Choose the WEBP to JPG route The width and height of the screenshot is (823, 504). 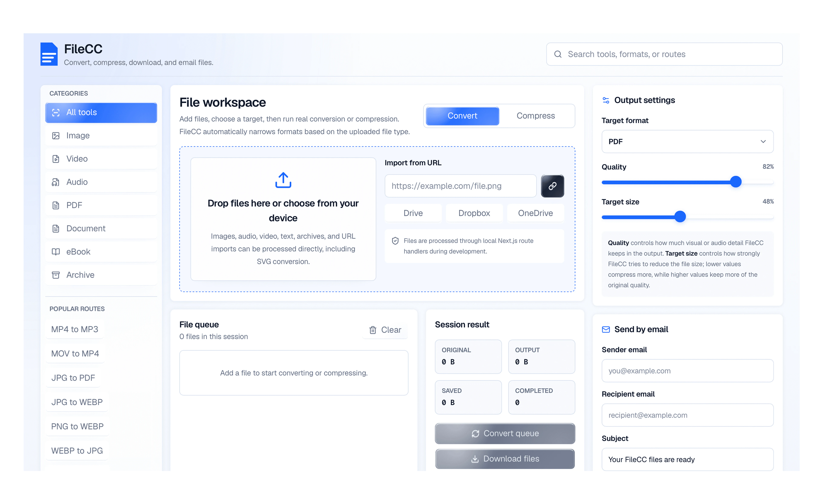(x=77, y=451)
